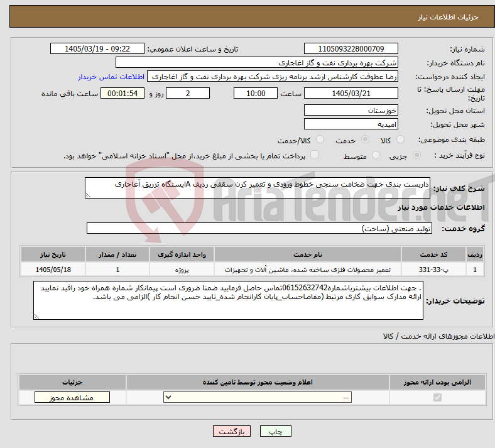Screen dimensions: 495x448
Task: Click the اطلاعات خدمات مورد نیاز heading
Action: click(441, 207)
